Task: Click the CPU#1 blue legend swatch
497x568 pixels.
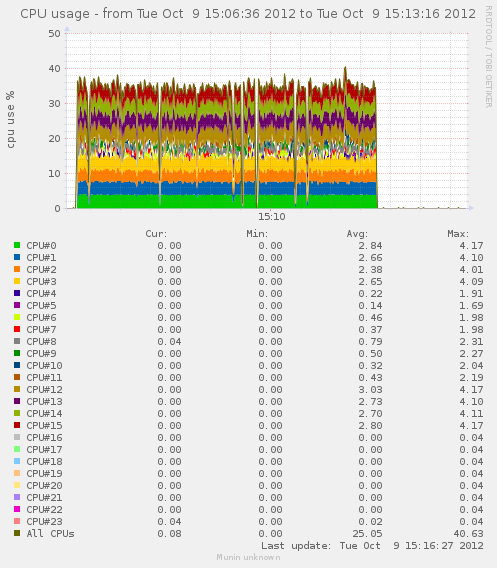Action: (17, 257)
